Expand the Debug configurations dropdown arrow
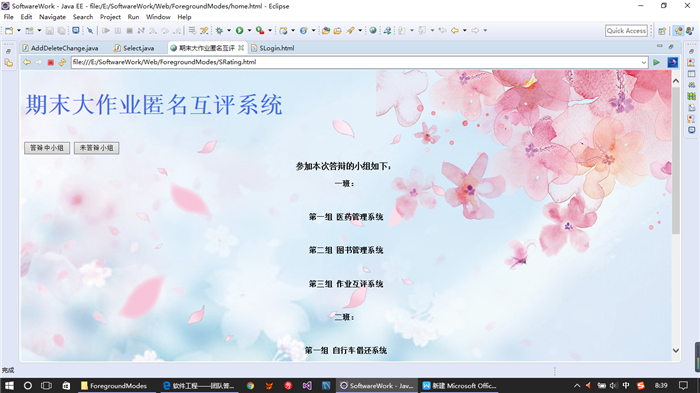Image resolution: width=700 pixels, height=393 pixels. [229, 30]
